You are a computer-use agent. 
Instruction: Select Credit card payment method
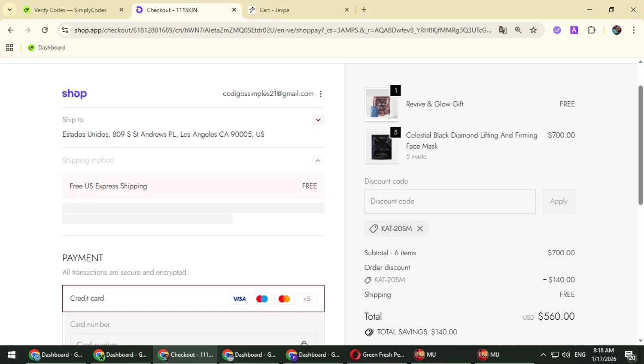[x=193, y=299]
